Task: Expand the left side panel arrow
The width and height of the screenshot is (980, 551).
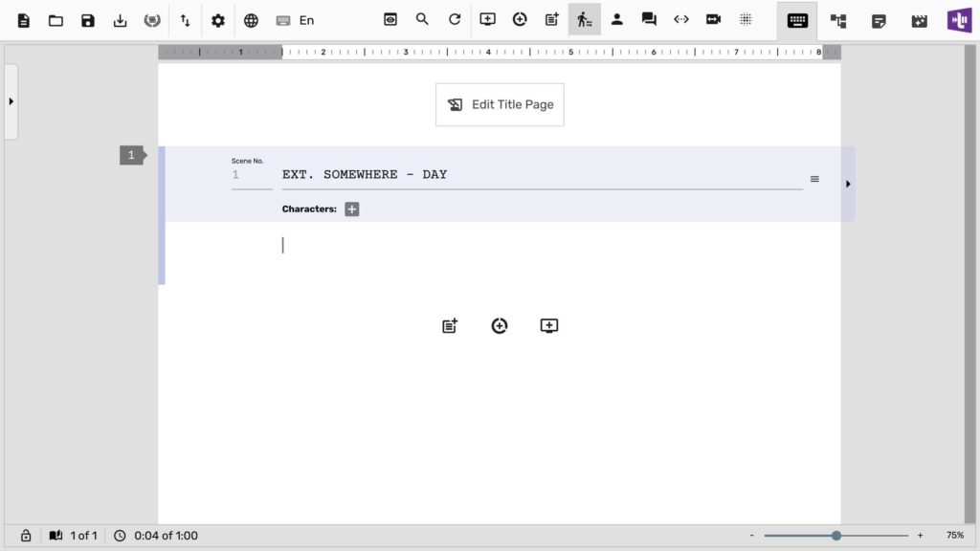Action: point(11,101)
